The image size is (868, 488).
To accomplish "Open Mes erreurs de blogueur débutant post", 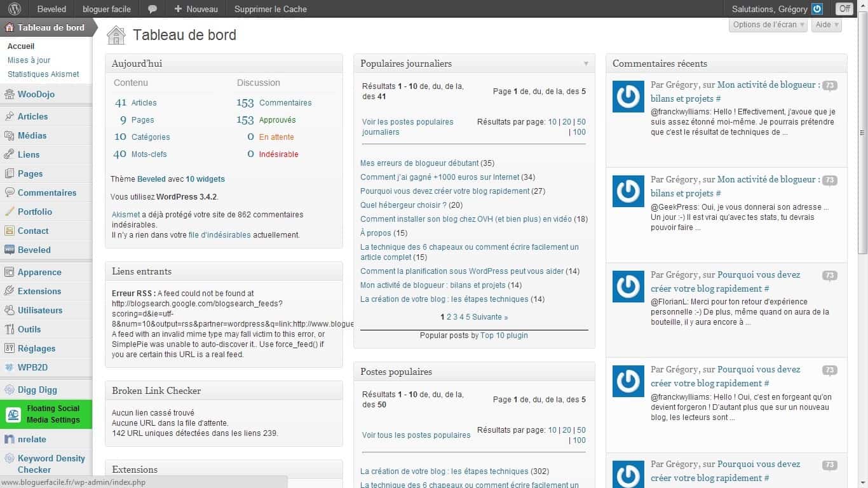I will point(419,163).
